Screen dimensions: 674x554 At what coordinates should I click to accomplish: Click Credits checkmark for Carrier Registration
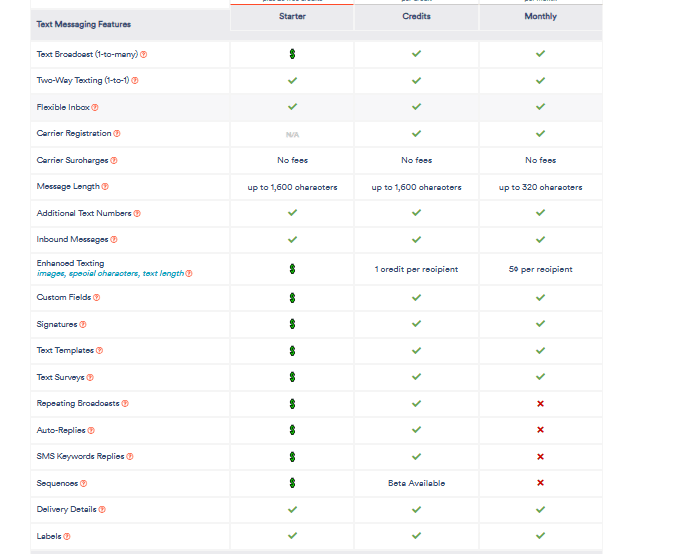(x=416, y=134)
